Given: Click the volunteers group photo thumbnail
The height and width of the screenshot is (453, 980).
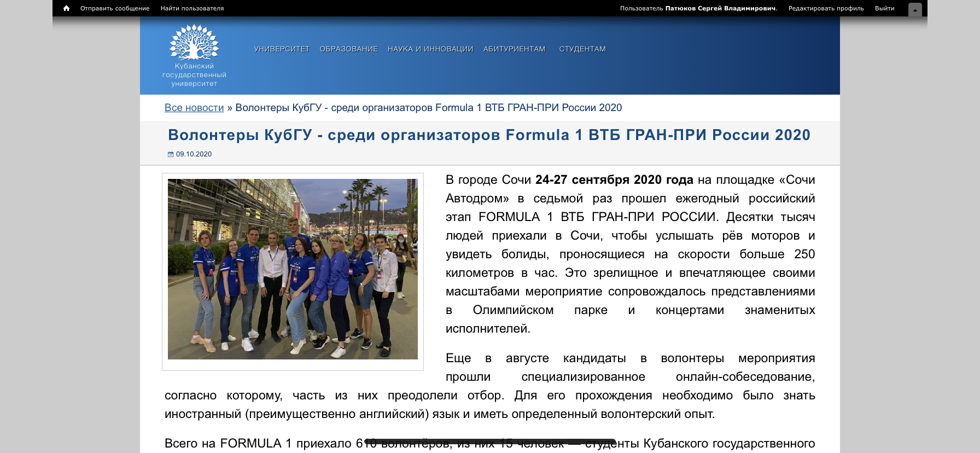Looking at the screenshot, I should tap(293, 269).
